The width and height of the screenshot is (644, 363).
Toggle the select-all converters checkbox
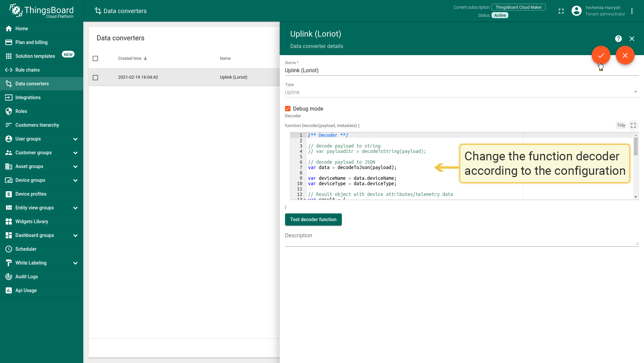pos(95,58)
